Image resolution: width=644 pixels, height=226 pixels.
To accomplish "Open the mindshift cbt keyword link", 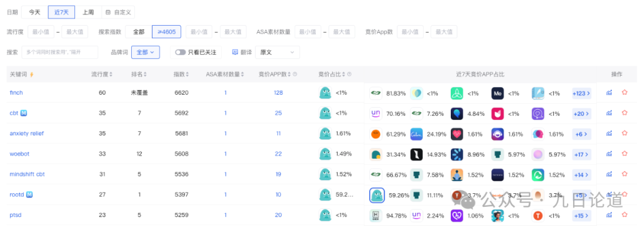I will click(27, 174).
